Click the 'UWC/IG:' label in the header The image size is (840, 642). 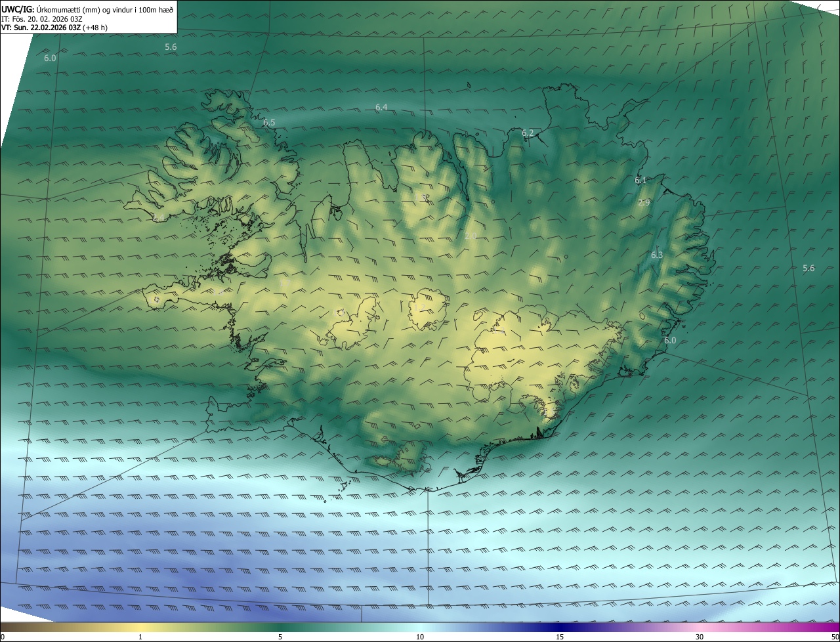(18, 9)
